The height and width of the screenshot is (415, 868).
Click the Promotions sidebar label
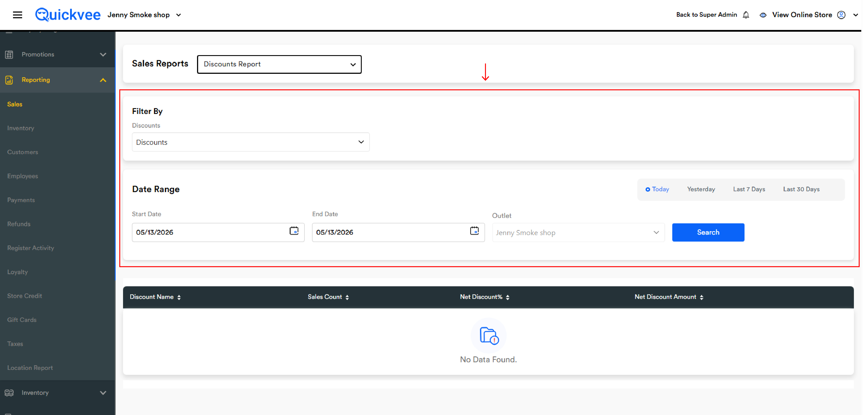pos(38,54)
